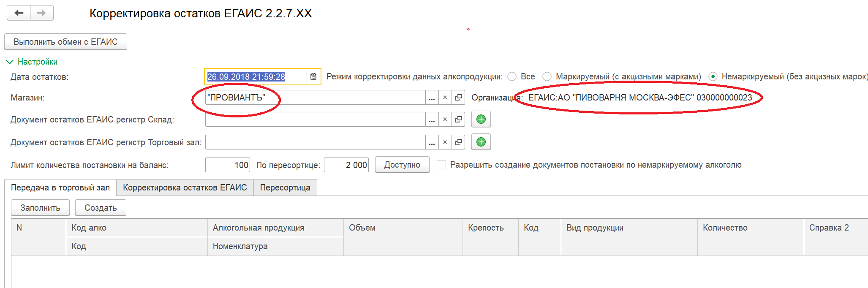The image size is (868, 288).
Task: Click the Номенклатура column header
Action: click(275, 246)
